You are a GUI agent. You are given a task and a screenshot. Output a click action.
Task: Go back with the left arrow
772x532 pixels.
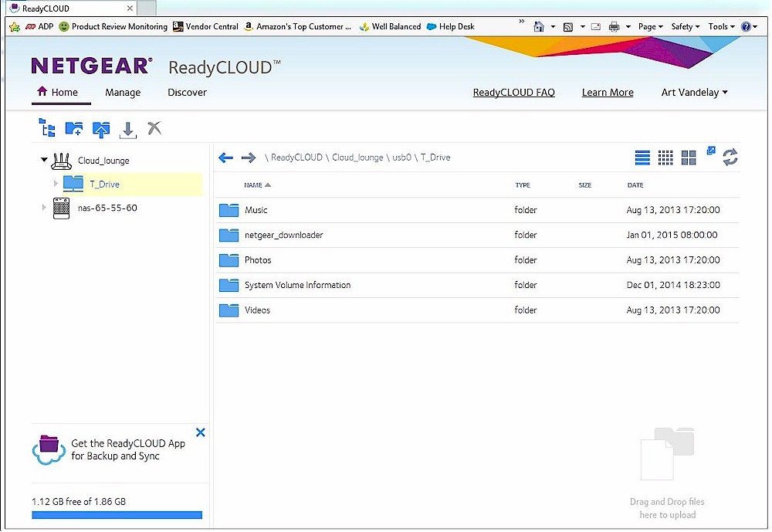click(x=225, y=158)
